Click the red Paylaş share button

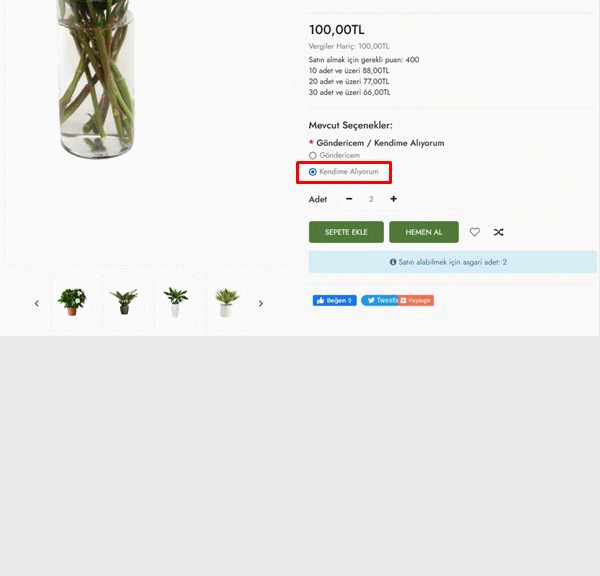[x=416, y=300]
